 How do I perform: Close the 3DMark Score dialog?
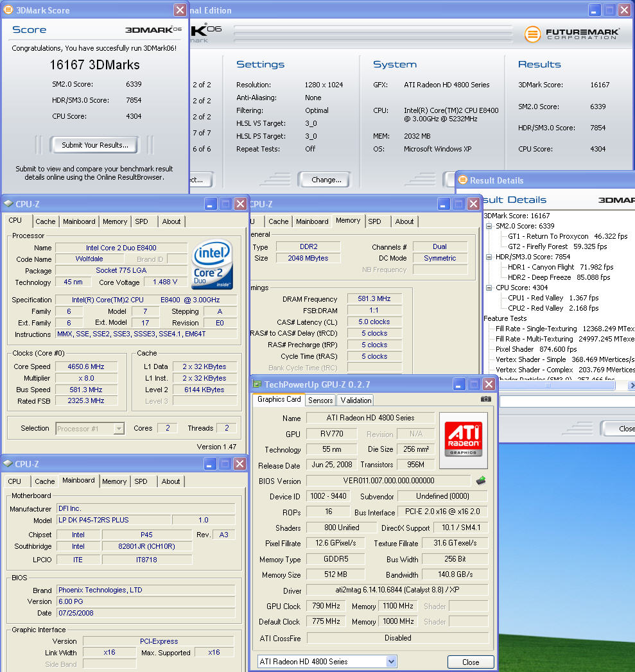coord(180,10)
